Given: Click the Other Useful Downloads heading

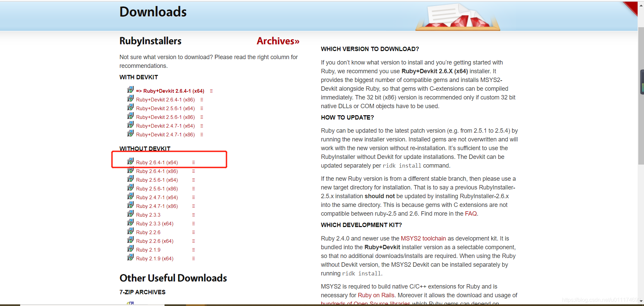Looking at the screenshot, I should [173, 278].
